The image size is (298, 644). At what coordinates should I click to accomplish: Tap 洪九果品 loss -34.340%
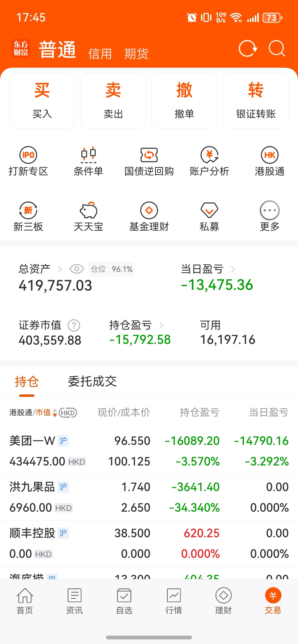tap(194, 508)
